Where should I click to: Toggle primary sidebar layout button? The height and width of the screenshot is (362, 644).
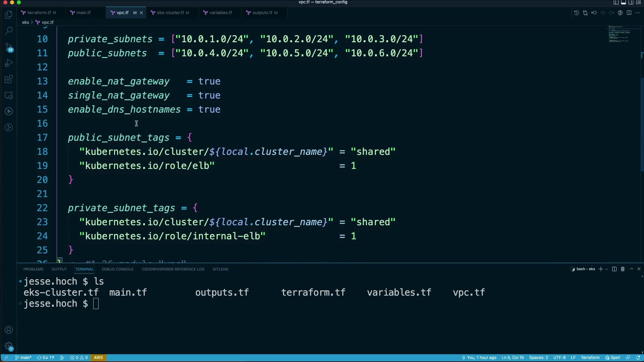click(x=616, y=2)
